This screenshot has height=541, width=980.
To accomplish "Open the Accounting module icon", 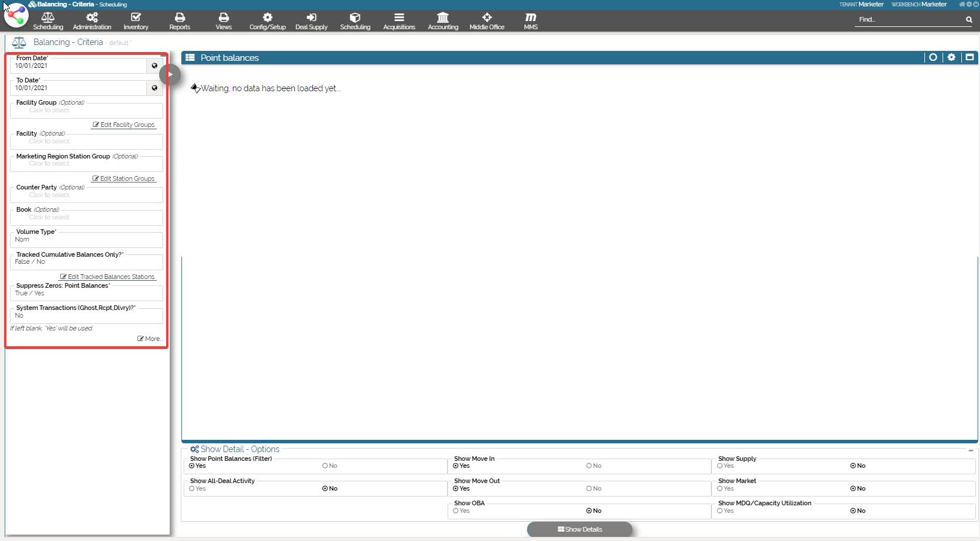I will coord(443,21).
